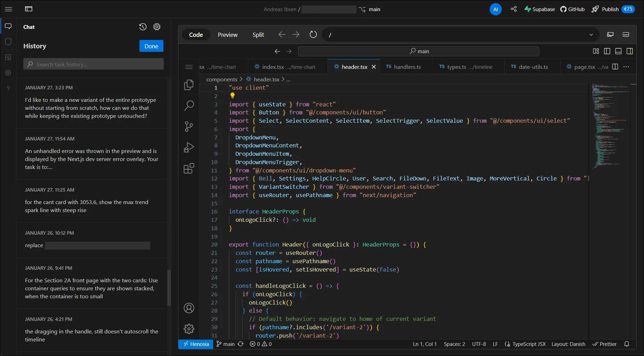Open the Chat icon in the far-left sidebar
This screenshot has width=644, height=356.
8,26
